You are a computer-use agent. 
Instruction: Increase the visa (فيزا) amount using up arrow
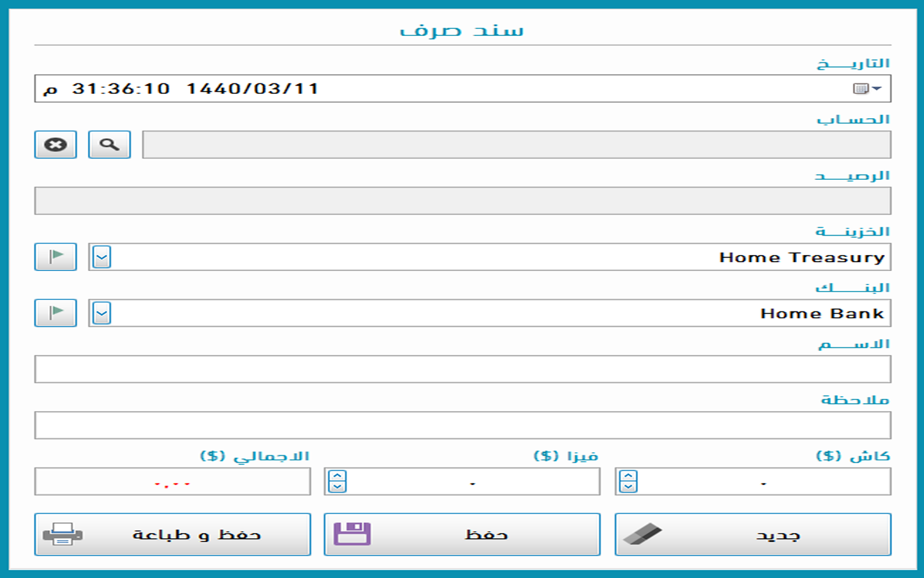(x=338, y=476)
